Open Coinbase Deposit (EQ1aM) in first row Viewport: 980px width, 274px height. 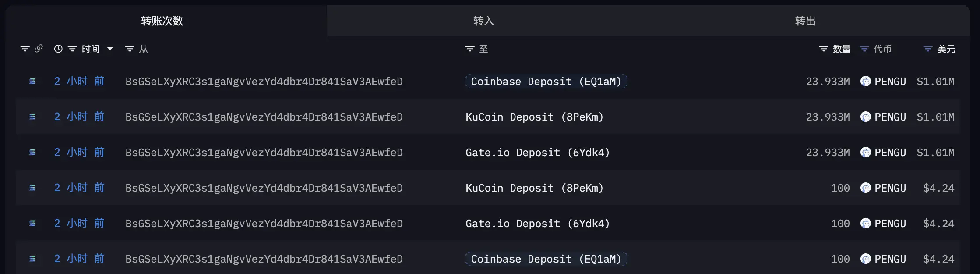546,81
